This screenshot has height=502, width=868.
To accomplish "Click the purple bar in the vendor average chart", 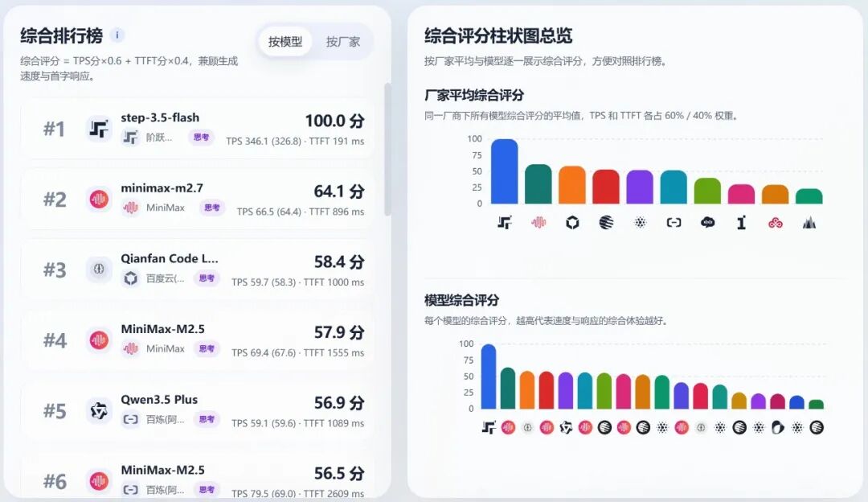I will [x=640, y=187].
